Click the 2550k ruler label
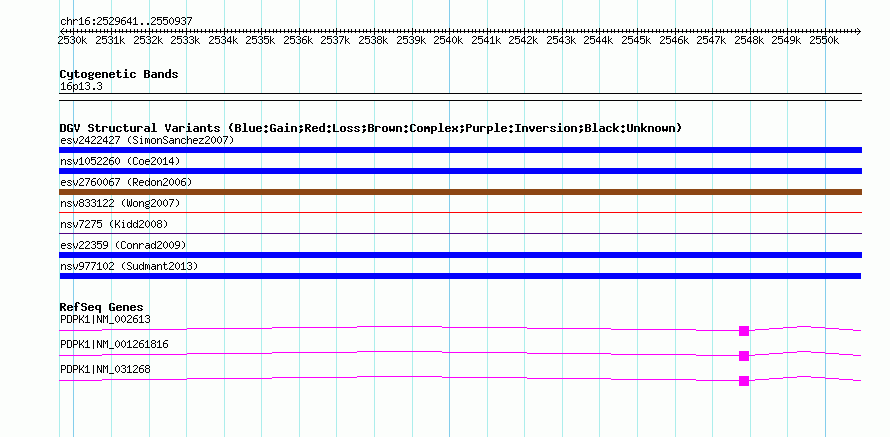 (x=824, y=41)
